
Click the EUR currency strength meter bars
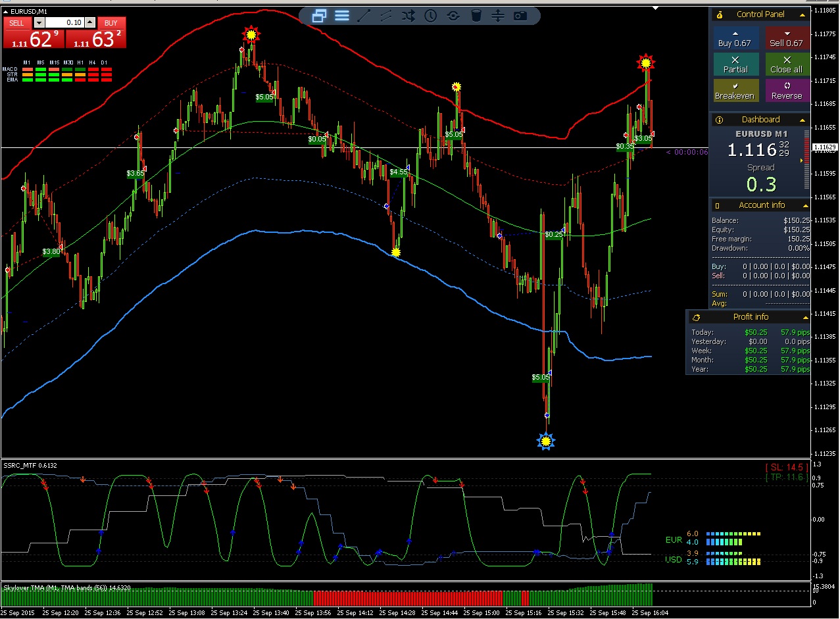coord(733,538)
